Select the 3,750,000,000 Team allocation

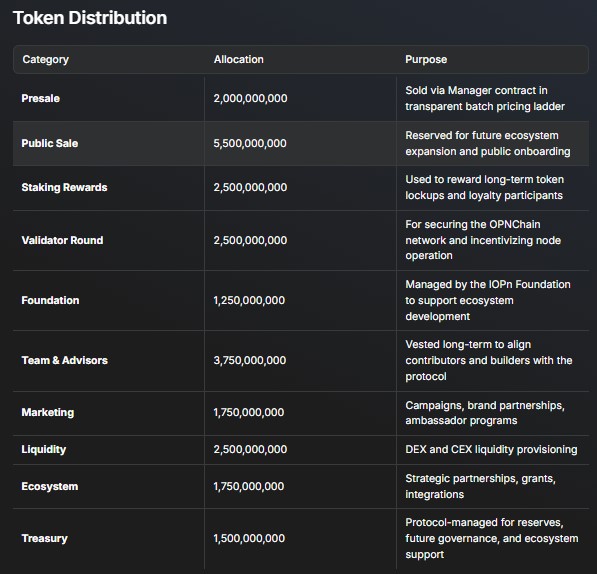pos(250,360)
